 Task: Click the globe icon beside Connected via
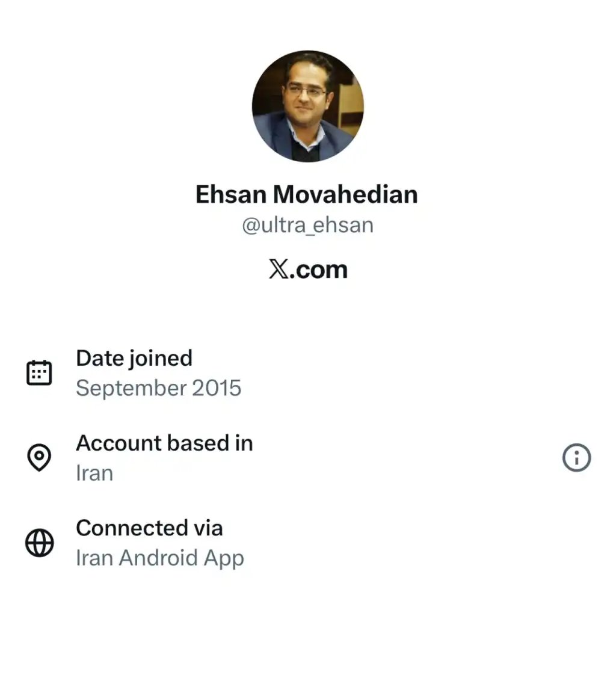pyautogui.click(x=39, y=542)
